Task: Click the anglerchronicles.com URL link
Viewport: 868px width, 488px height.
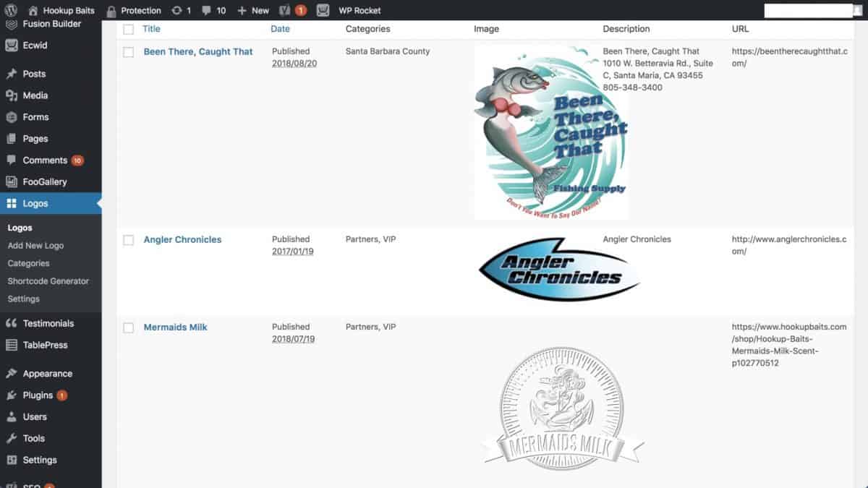Action: 787,245
